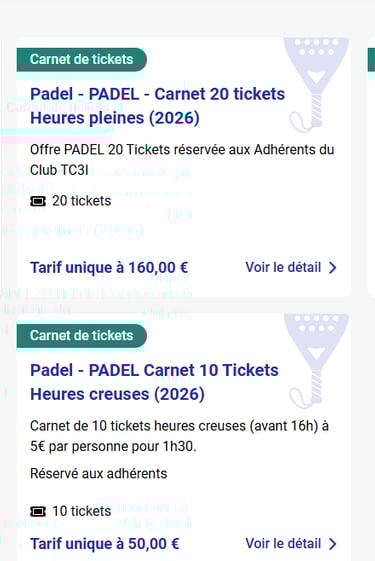
Task: Open the chevron arrow on the 50,00 € card
Action: [333, 544]
